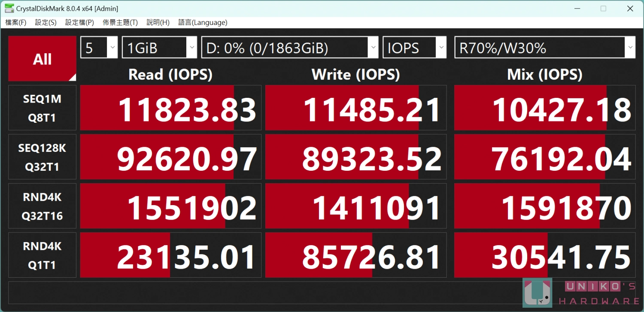
Task: Open the D: drive selection dropdown
Action: coord(290,47)
